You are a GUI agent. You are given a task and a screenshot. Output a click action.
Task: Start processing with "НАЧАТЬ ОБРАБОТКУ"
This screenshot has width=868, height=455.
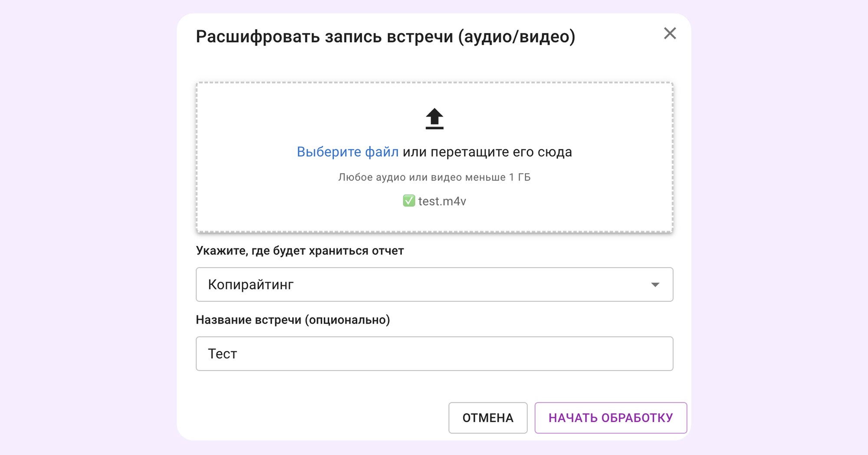pos(610,418)
